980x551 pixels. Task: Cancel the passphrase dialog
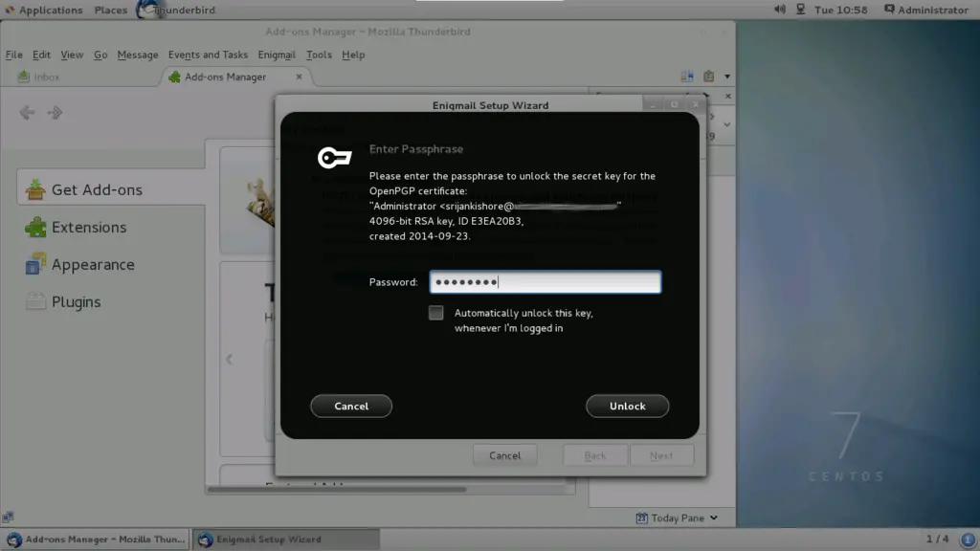[351, 406]
